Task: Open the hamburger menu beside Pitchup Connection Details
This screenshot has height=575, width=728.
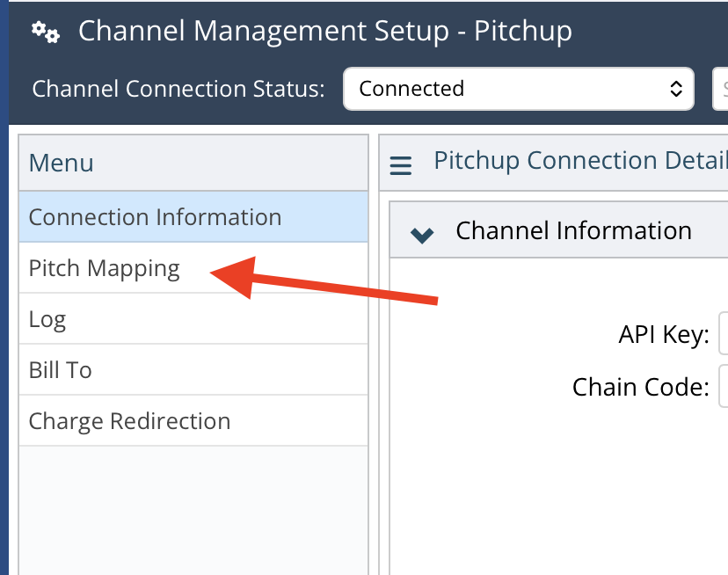Action: click(x=401, y=165)
